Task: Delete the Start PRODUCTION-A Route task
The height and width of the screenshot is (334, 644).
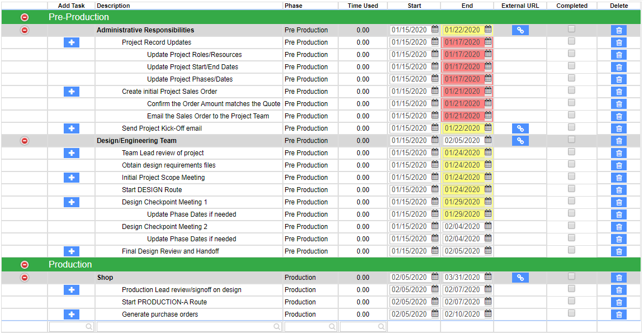Action: (x=618, y=302)
